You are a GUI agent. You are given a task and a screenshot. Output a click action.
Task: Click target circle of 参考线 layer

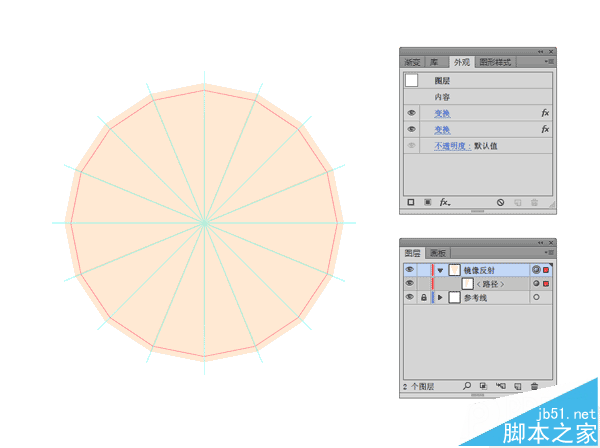pos(536,297)
